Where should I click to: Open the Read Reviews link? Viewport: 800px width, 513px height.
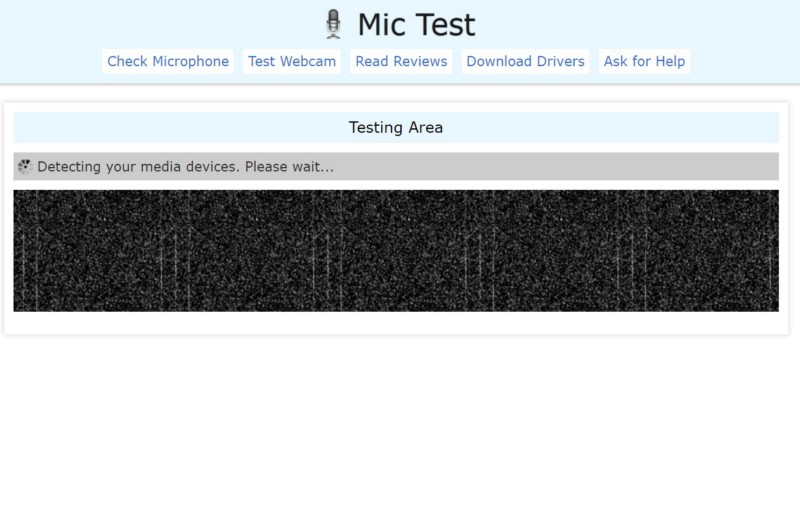pos(401,61)
